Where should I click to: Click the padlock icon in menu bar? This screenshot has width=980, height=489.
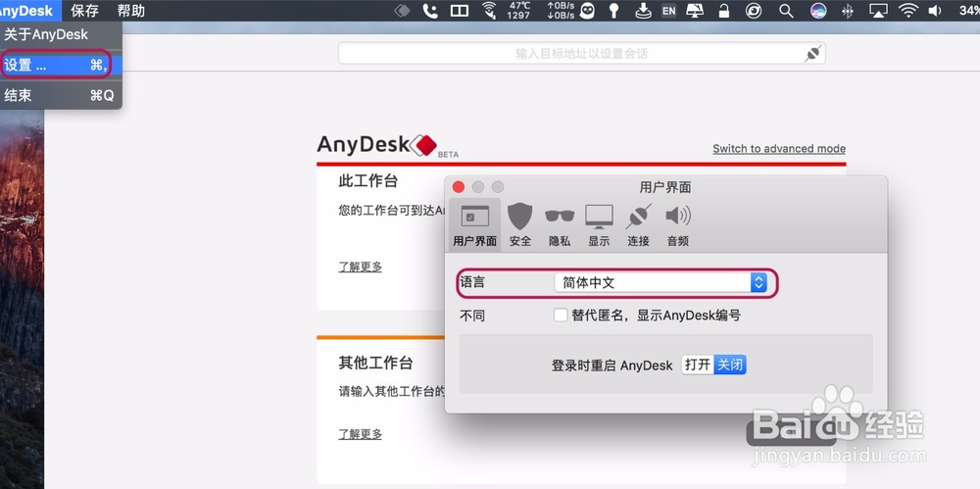point(724,11)
